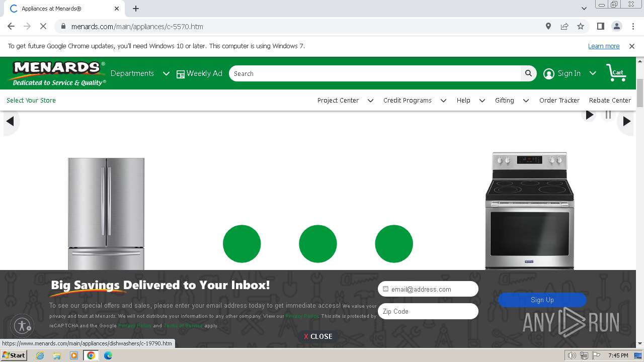Go to previous carousel slide
Viewport: 644px width, 362px height.
pyautogui.click(x=10, y=121)
